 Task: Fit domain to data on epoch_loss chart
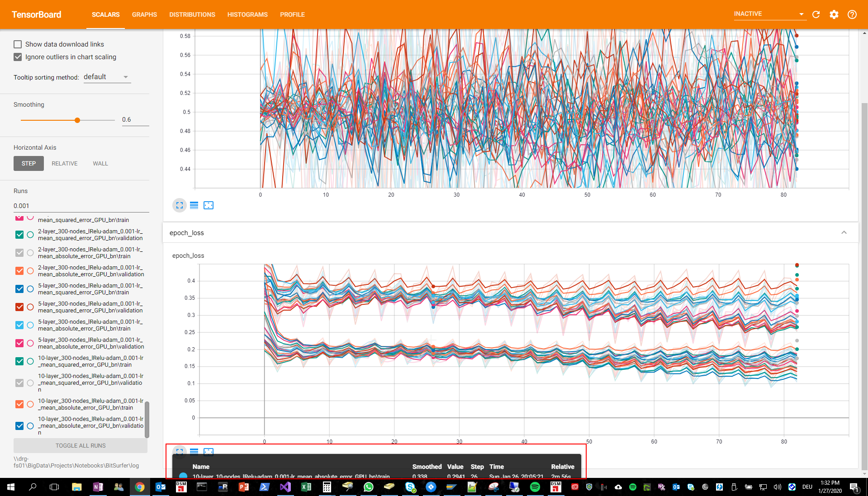click(209, 451)
